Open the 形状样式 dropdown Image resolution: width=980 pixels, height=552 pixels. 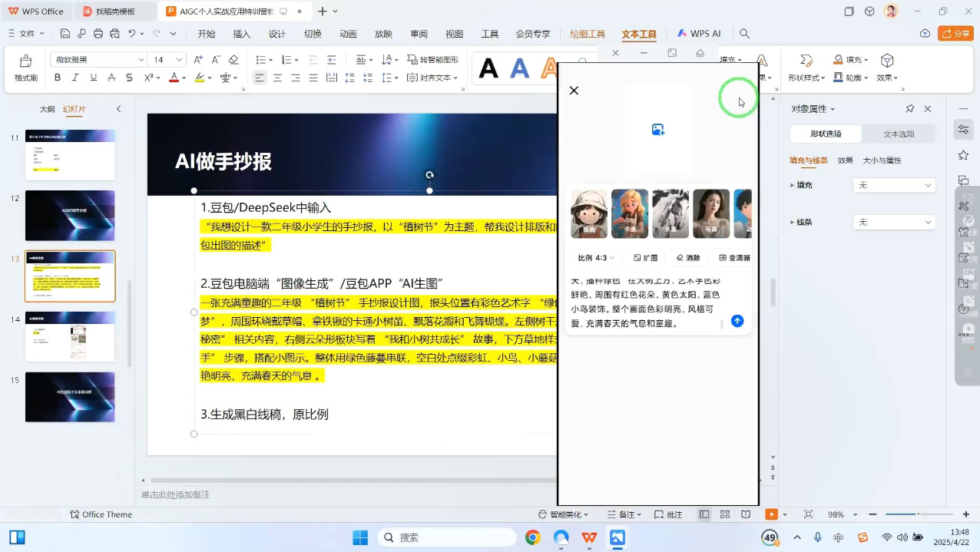806,78
